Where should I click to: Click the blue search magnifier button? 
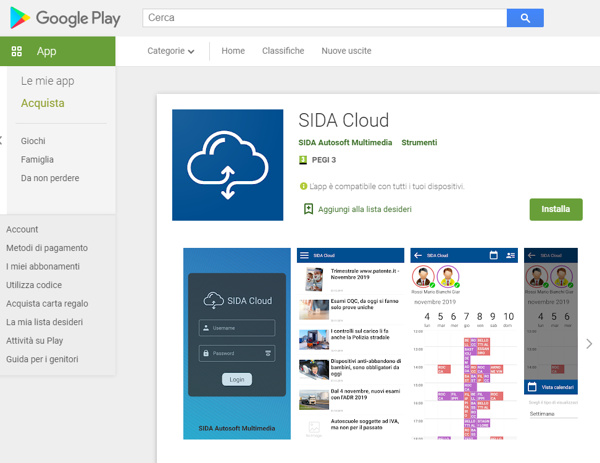point(524,18)
